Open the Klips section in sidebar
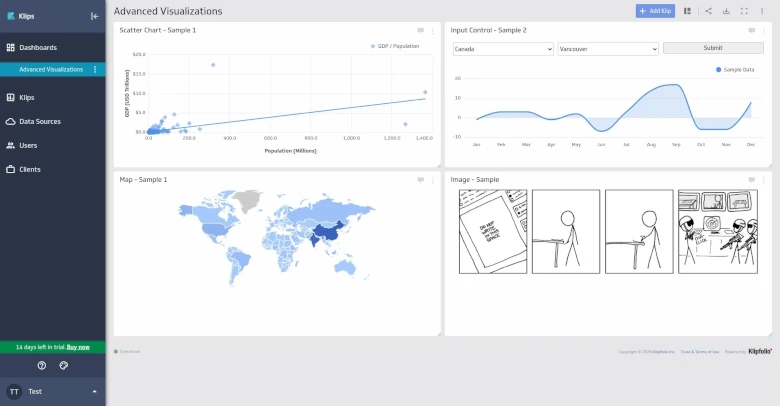The width and height of the screenshot is (780, 406). click(26, 98)
